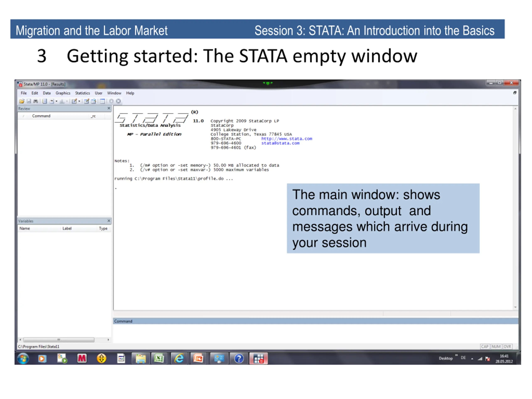Open the Viewer icon dropdown arrow

[57, 101]
